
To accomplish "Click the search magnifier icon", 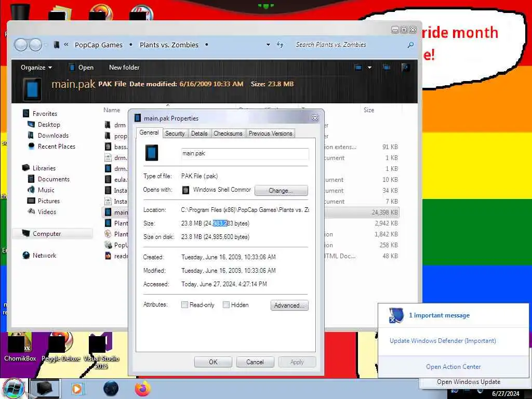I will pos(410,45).
